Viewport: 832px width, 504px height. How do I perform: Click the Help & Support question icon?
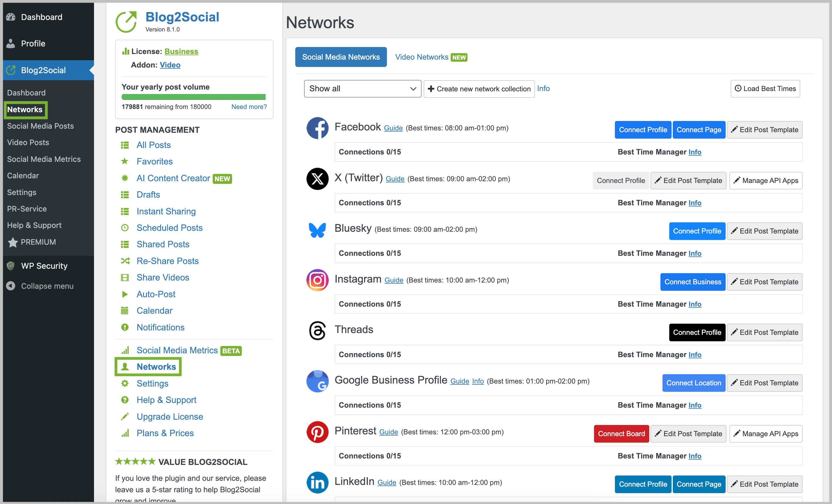pyautogui.click(x=125, y=400)
